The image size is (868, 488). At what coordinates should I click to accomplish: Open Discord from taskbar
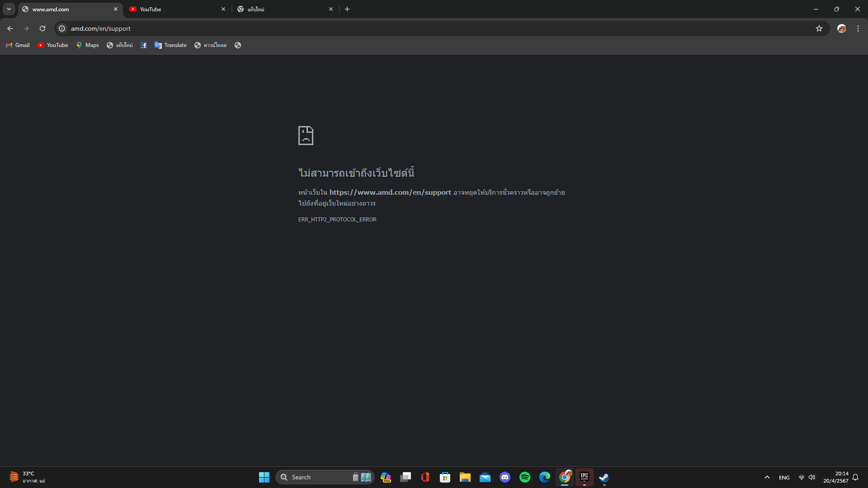[x=505, y=477]
